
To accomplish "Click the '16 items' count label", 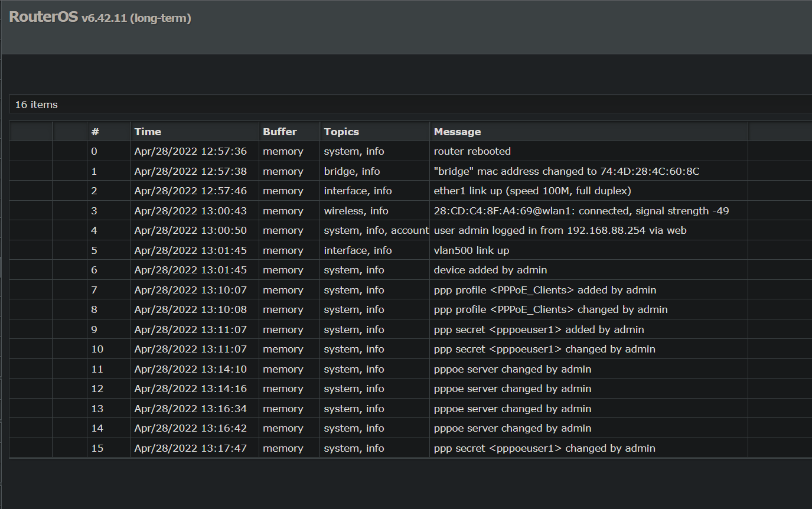I will pos(37,105).
